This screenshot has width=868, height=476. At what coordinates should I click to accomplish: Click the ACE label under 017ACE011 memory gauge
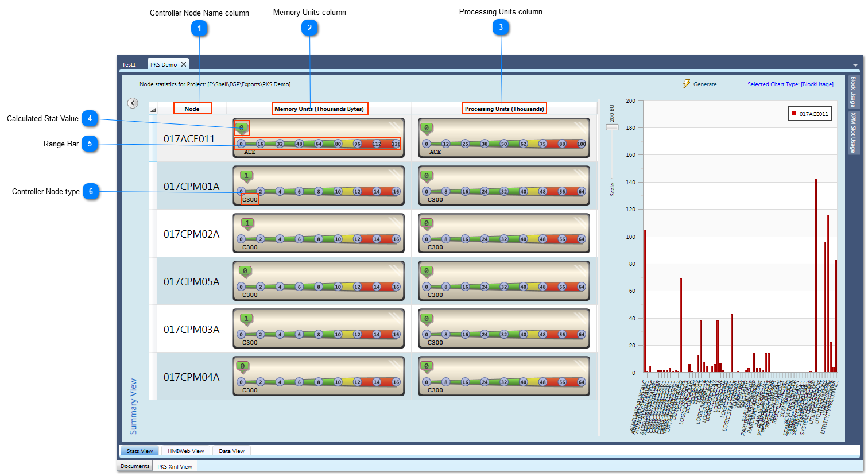pos(250,152)
